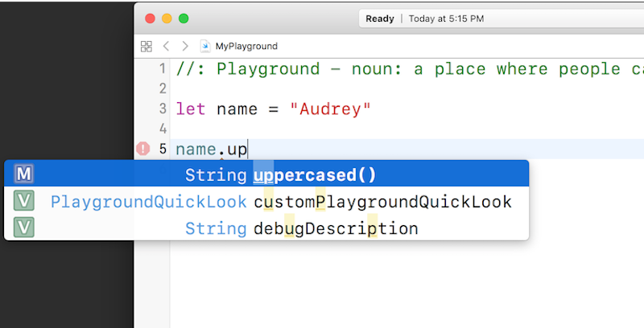Place cursor in the "Audrey" string literal
Screen dimensions: 644x328
click(330, 109)
